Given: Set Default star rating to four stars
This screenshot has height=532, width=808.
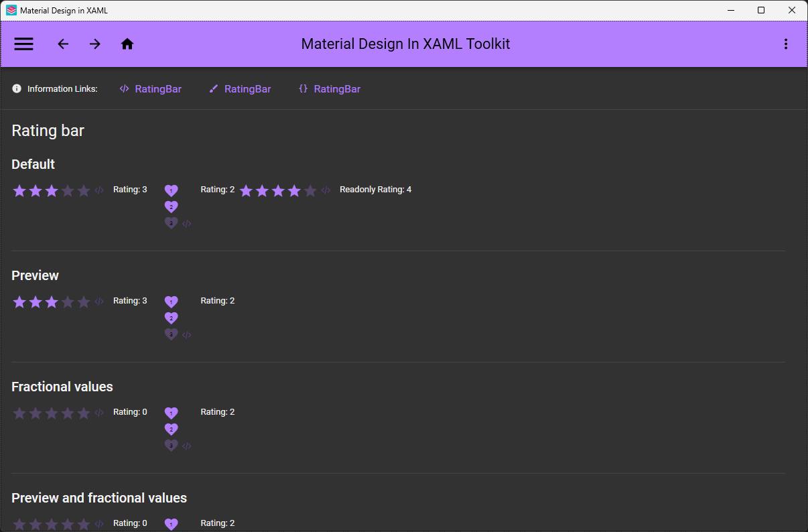Looking at the screenshot, I should pos(68,191).
